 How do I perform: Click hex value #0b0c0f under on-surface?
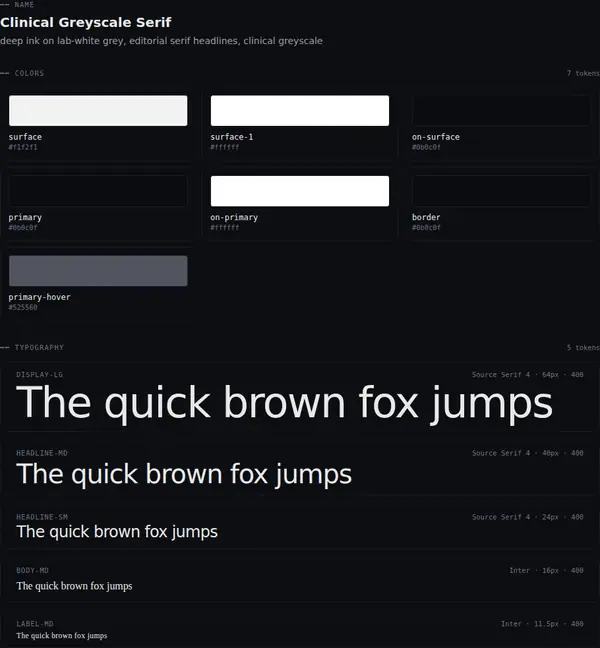click(426, 147)
